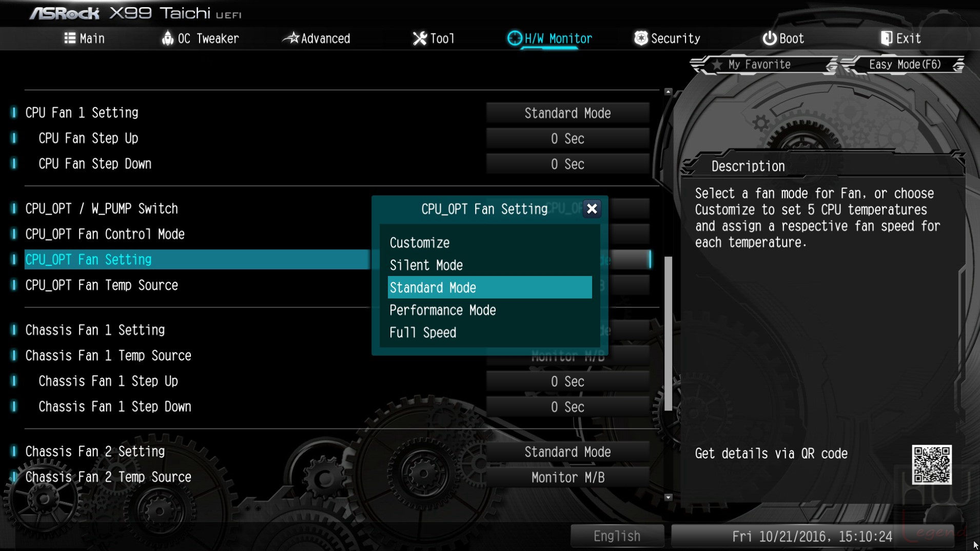Viewport: 980px width, 551px height.
Task: Close the CPU_OPT Fan Setting popup
Action: (592, 209)
